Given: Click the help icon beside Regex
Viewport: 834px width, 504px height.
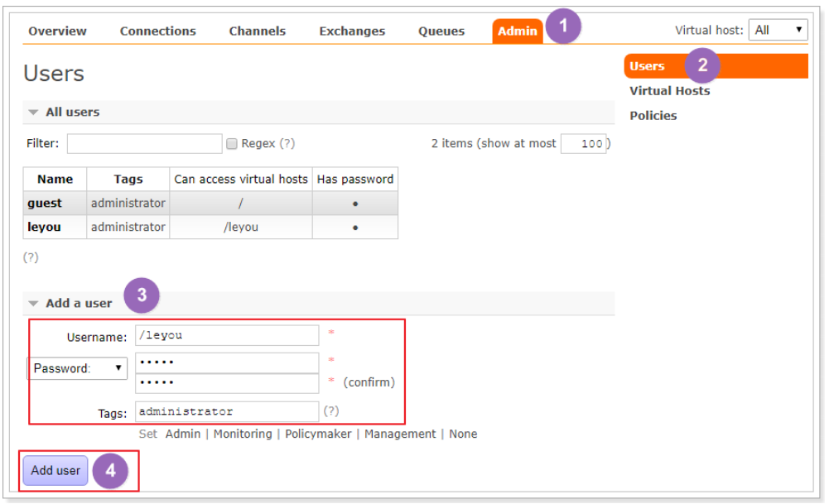Looking at the screenshot, I should 287,144.
